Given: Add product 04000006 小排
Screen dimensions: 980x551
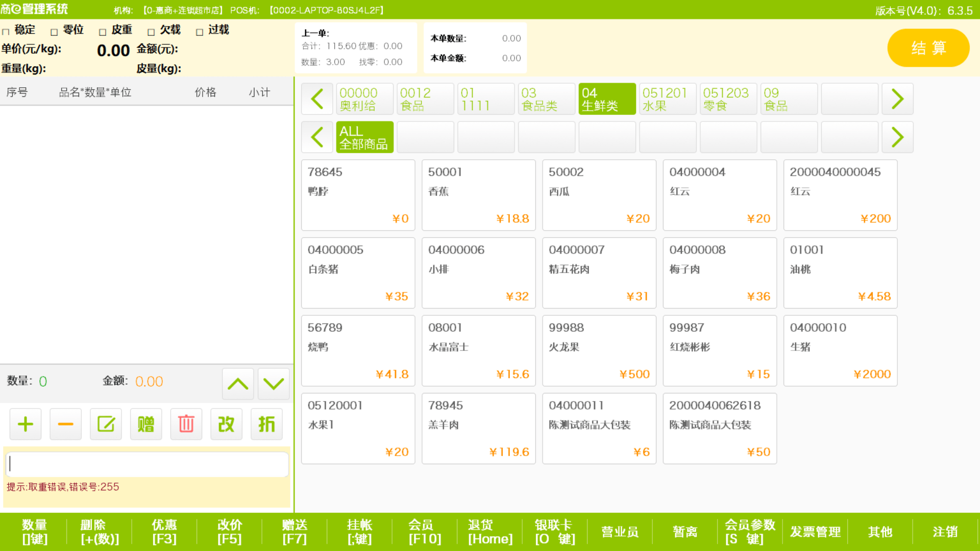Looking at the screenshot, I should (478, 273).
